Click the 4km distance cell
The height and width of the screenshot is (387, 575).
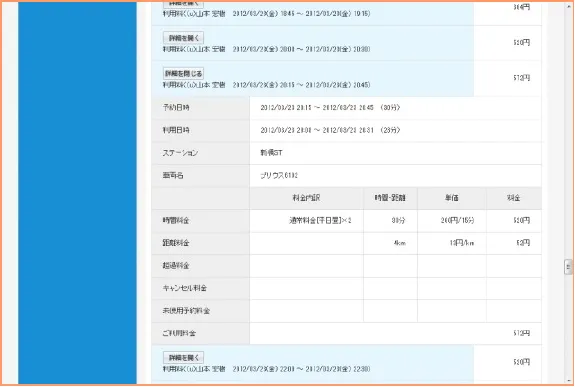click(400, 243)
